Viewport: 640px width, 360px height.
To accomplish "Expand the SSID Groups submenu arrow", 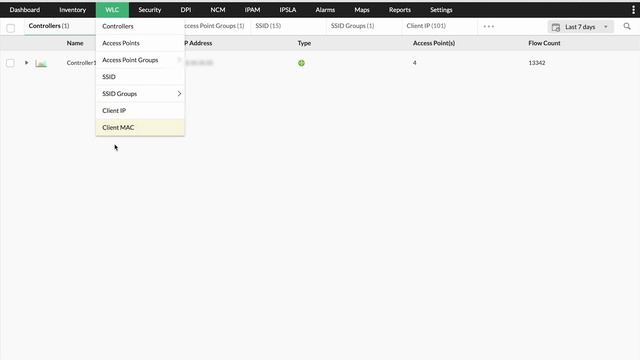I will pos(179,93).
